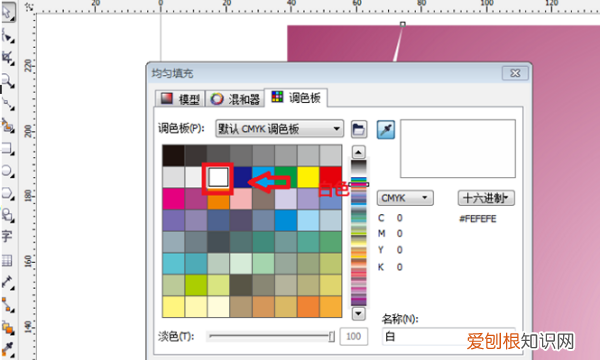Click the new color preview box
This screenshot has width=600, height=360.
tap(458, 149)
